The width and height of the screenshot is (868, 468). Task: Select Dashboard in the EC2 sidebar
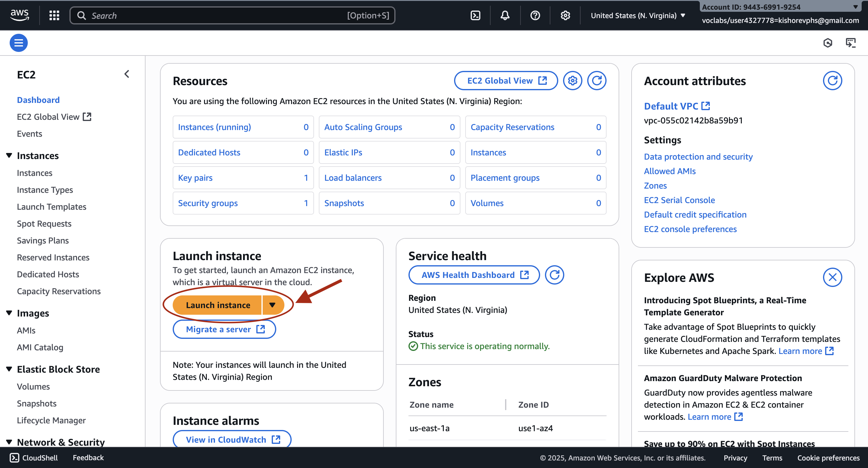[x=38, y=100]
